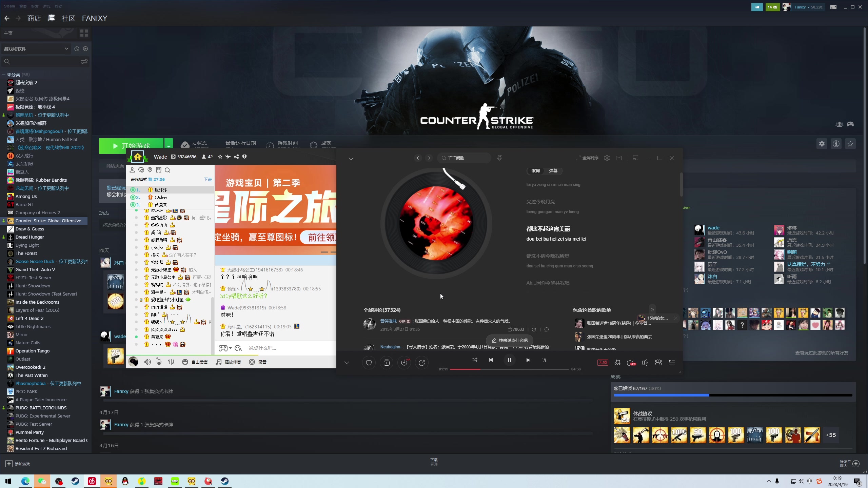The image size is (868, 488).
Task: Click the share icon in Wade channel header
Action: click(x=236, y=157)
